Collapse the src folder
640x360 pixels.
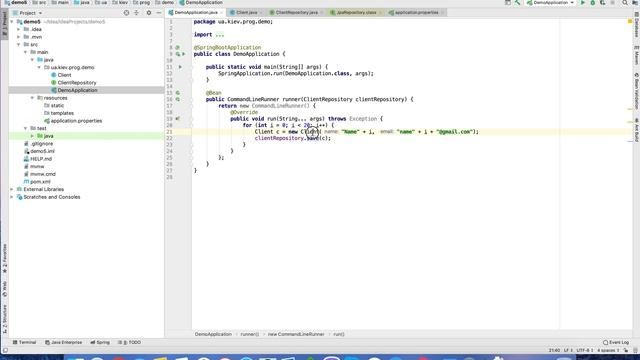(x=18, y=44)
